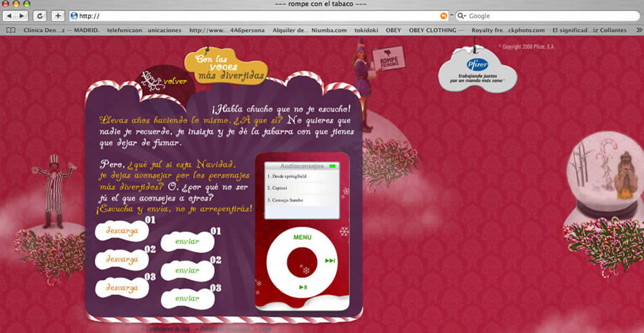This screenshot has height=333, width=644.
Task: Open the Alquiler de... Niumba.com bookmark
Action: pyautogui.click(x=310, y=30)
